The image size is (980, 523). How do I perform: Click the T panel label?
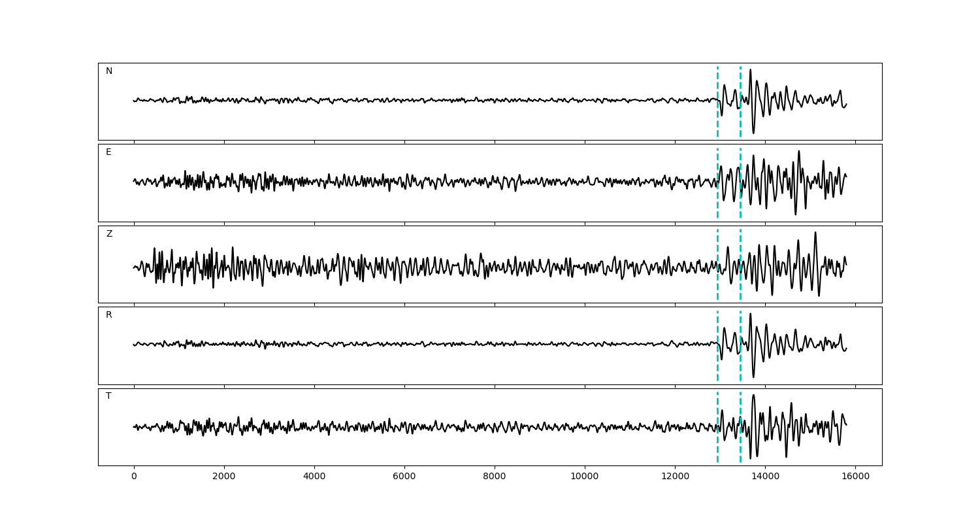(108, 396)
